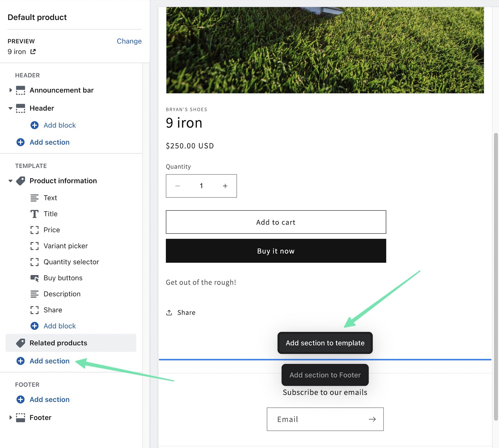Screen dimensions: 499x448
Task: Select the Header row label
Action: pos(42,108)
